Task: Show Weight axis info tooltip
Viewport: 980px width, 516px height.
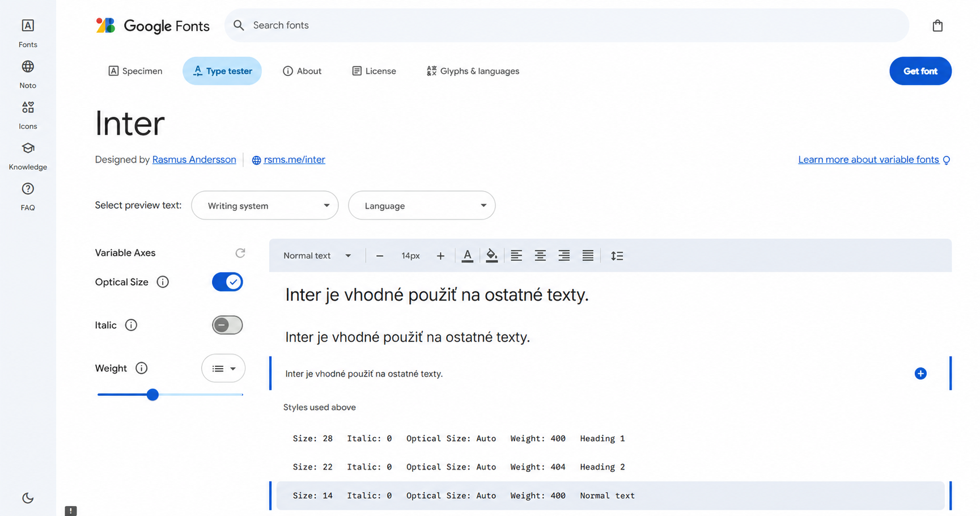Action: click(x=142, y=368)
